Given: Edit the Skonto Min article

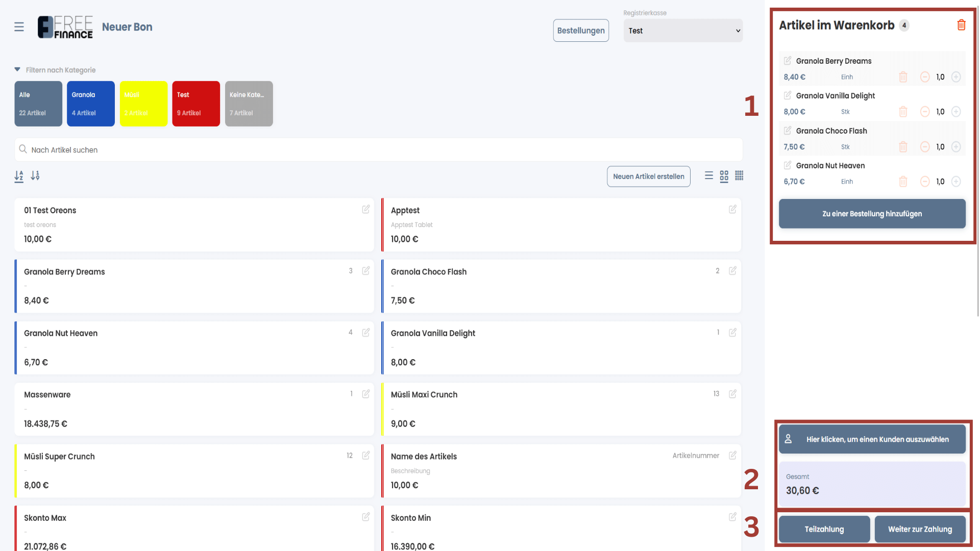Looking at the screenshot, I should coord(732,517).
